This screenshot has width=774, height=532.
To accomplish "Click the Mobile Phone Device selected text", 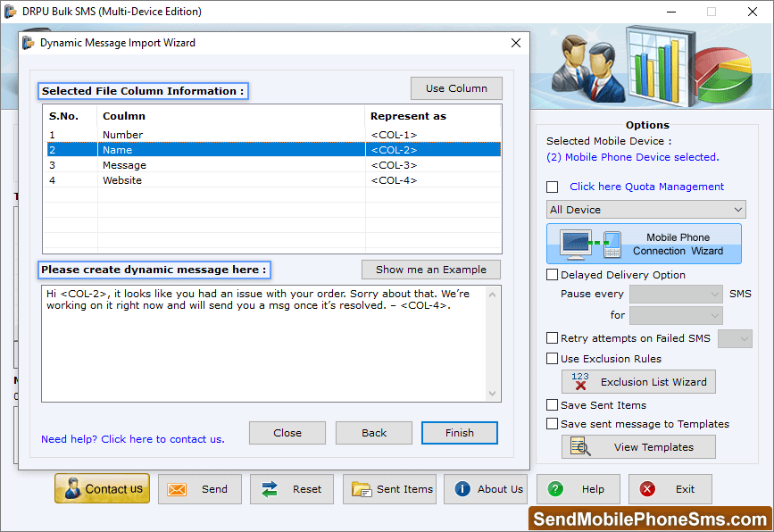I will [x=632, y=157].
